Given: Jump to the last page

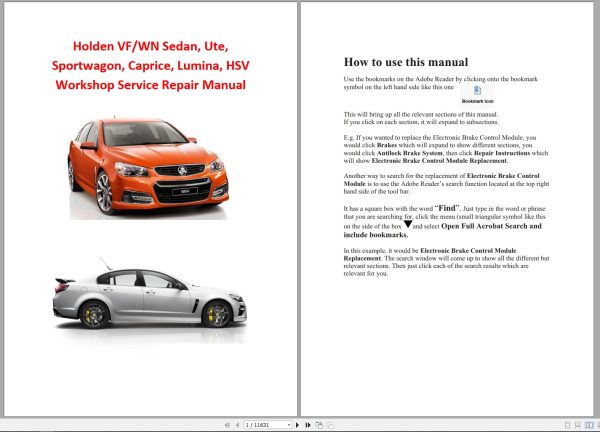Looking at the screenshot, I should (x=308, y=425).
